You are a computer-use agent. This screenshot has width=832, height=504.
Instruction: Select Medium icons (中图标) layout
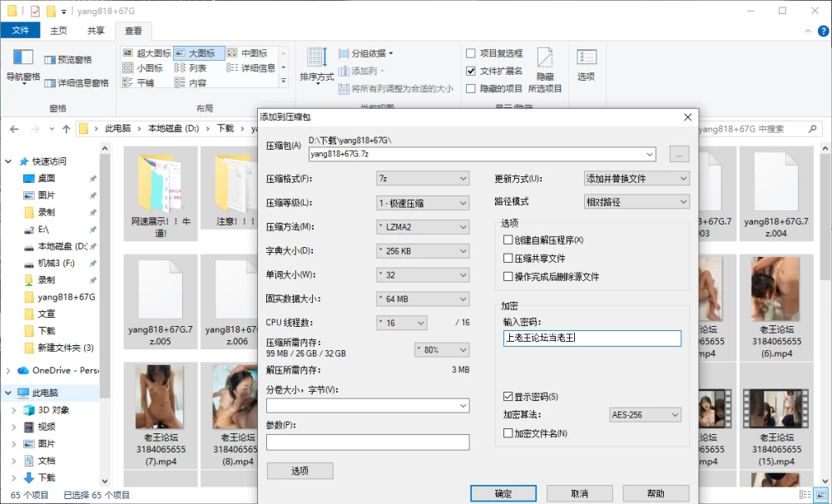point(248,53)
